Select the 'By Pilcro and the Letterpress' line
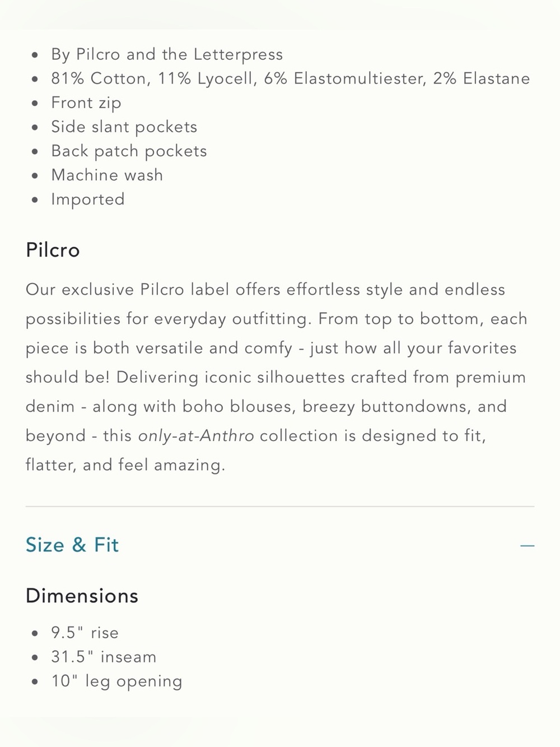This screenshot has height=747, width=560. 167,54
